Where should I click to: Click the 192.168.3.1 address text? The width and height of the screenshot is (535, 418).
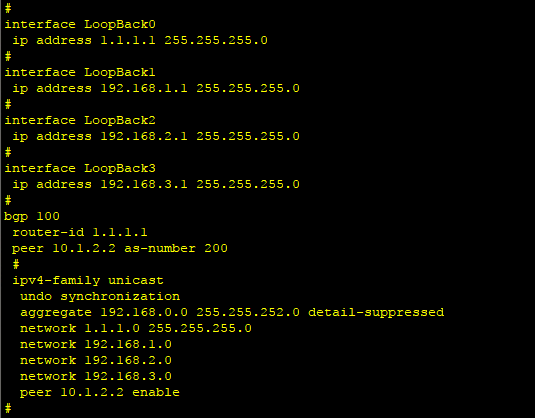[144, 185]
